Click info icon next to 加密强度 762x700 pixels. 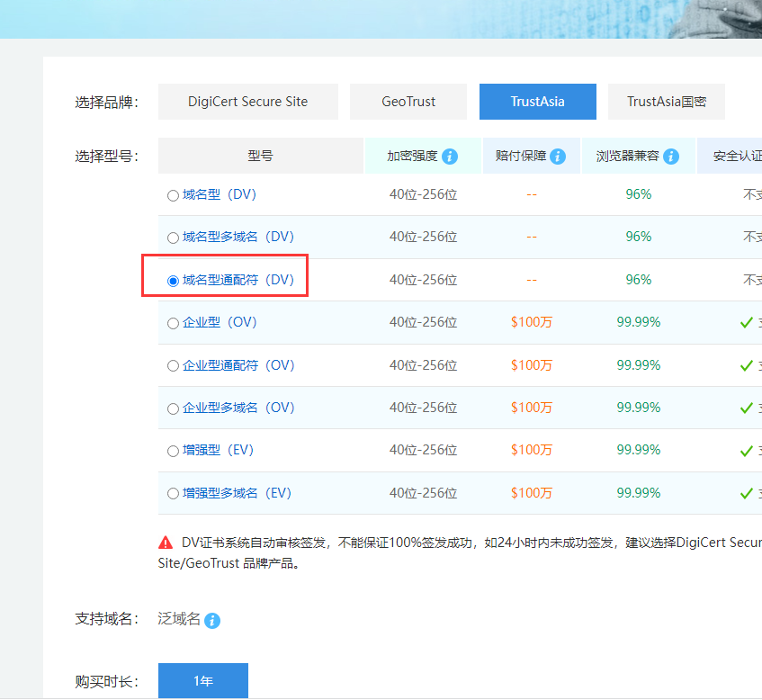coord(450,157)
